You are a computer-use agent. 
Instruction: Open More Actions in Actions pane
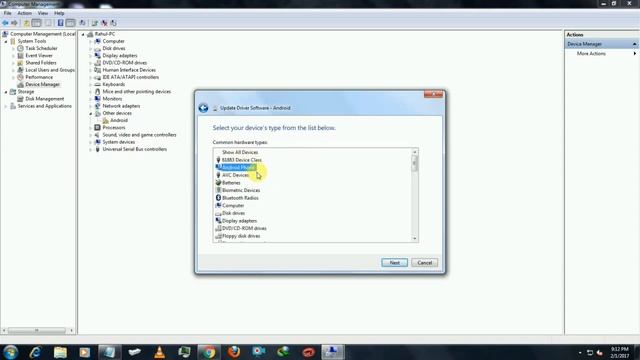pos(591,53)
